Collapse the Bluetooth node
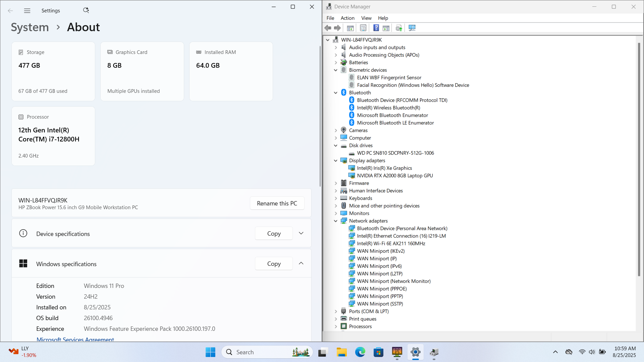644x362 pixels. click(336, 93)
